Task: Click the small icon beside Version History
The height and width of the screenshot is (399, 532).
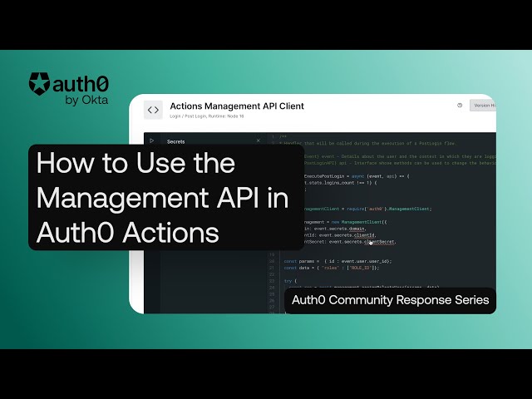Action: (x=460, y=106)
